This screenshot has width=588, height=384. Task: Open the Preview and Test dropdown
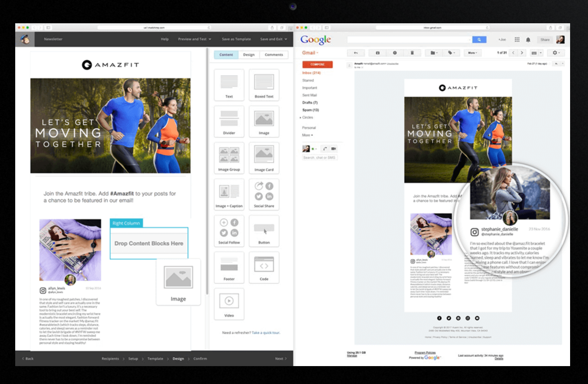[195, 39]
